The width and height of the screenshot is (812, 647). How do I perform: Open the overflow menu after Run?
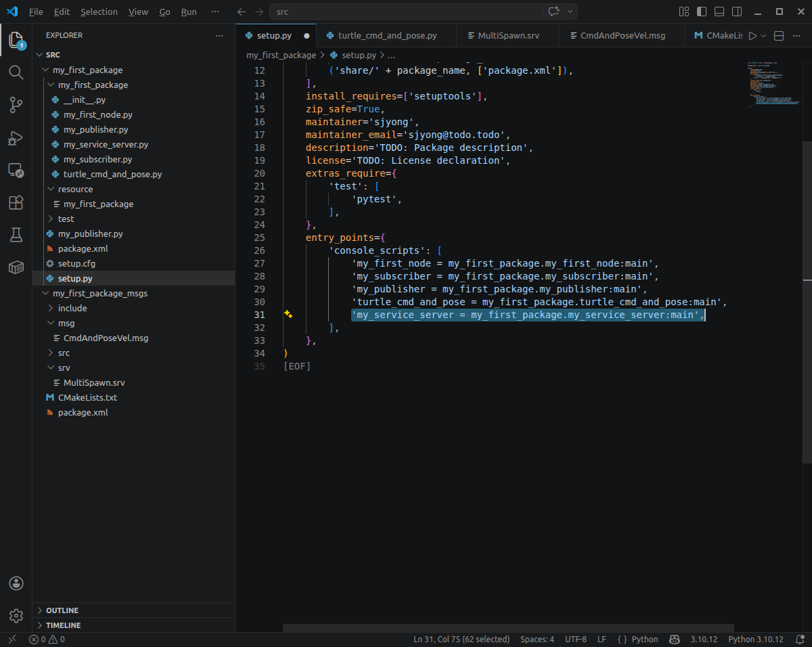tap(215, 12)
